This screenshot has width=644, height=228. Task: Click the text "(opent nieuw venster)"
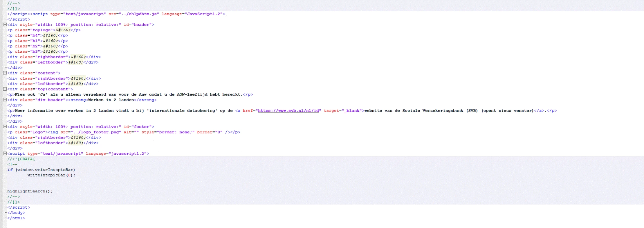point(507,111)
